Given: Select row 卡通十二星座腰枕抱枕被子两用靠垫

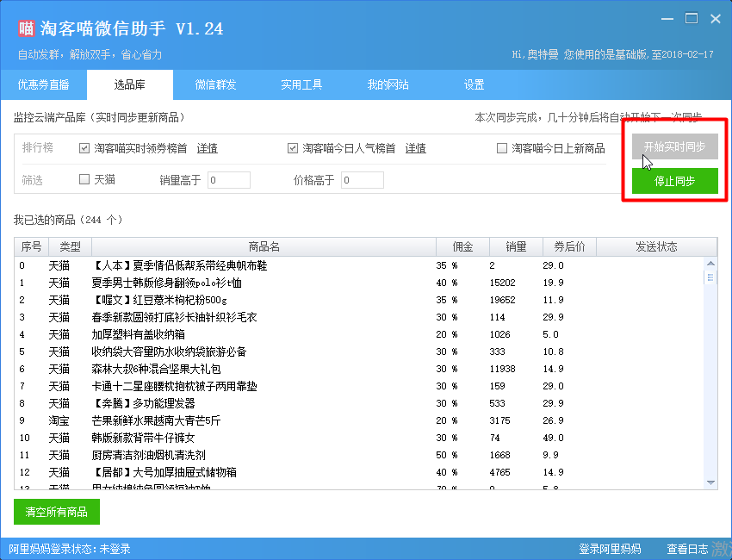Looking at the screenshot, I should [359, 386].
